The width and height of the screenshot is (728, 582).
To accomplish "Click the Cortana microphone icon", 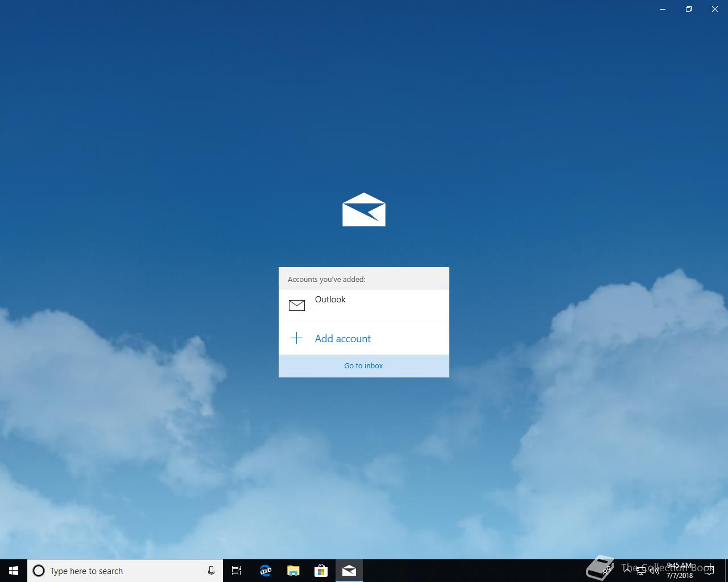I will pos(211,571).
